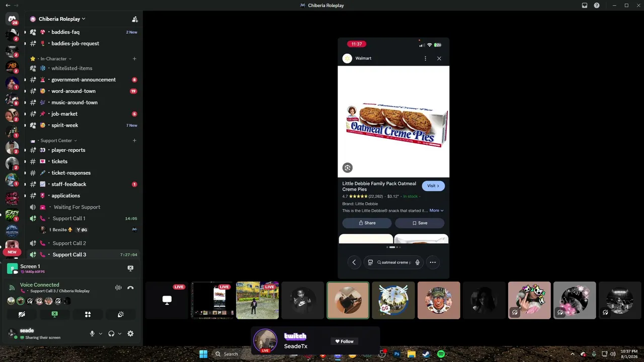Open the music-around-town channel

tap(83, 103)
